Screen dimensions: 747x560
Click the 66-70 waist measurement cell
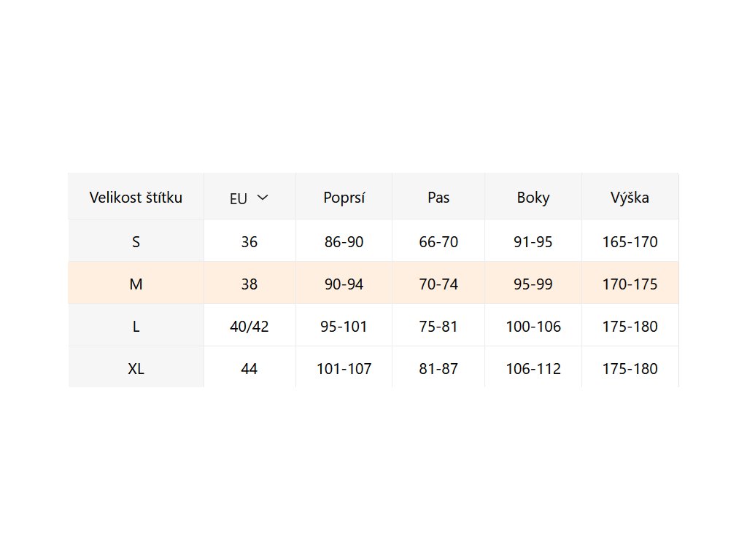coord(438,242)
